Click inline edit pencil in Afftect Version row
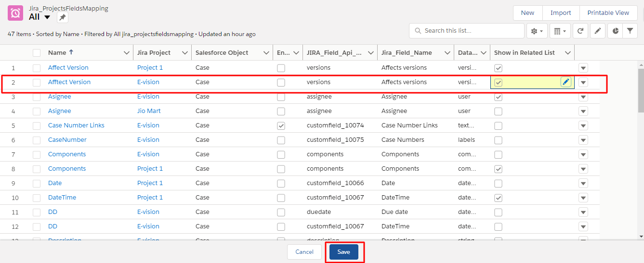644x263 pixels. coord(566,82)
